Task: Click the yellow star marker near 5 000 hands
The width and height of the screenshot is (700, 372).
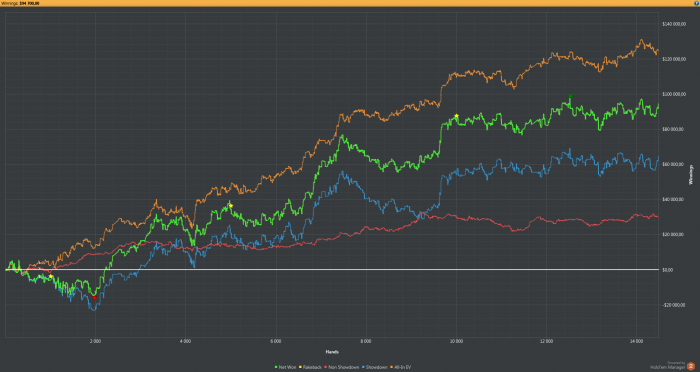Action: pyautogui.click(x=231, y=206)
